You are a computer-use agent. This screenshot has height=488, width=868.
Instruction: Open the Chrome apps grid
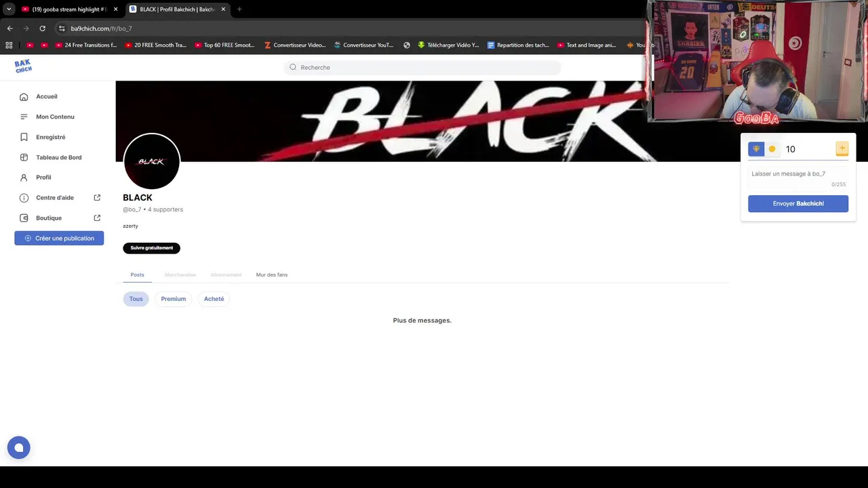pos(9,45)
